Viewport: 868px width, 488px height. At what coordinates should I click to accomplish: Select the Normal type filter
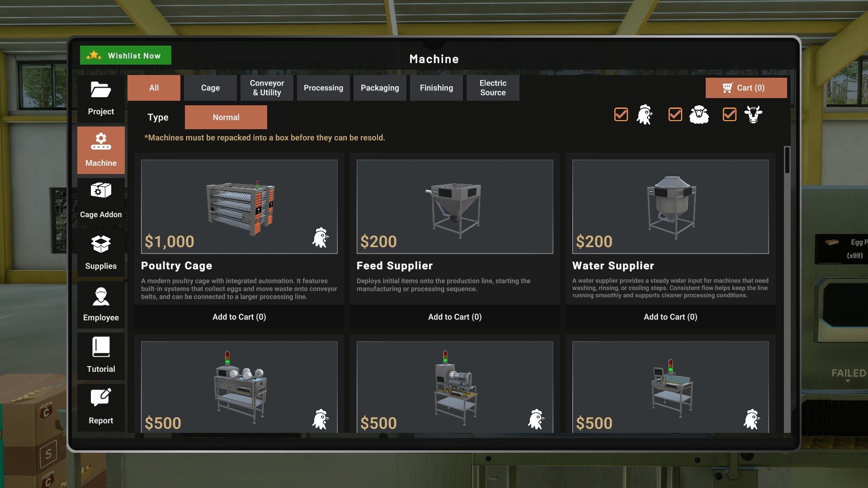pos(226,117)
